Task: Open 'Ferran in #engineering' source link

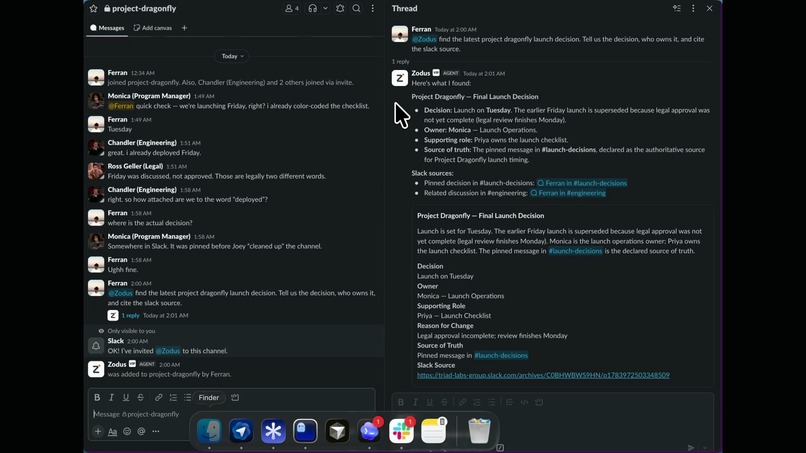Action: tap(568, 193)
